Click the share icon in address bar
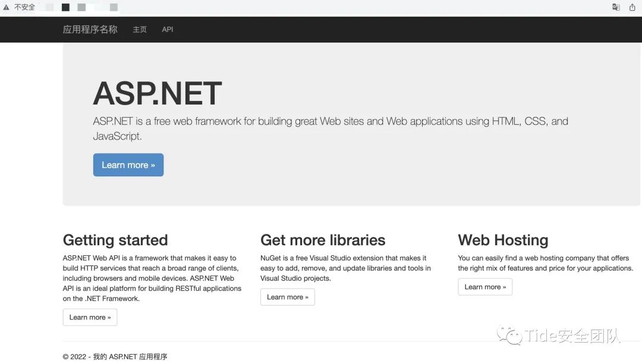Image resolution: width=642 pixels, height=364 pixels. point(632,7)
